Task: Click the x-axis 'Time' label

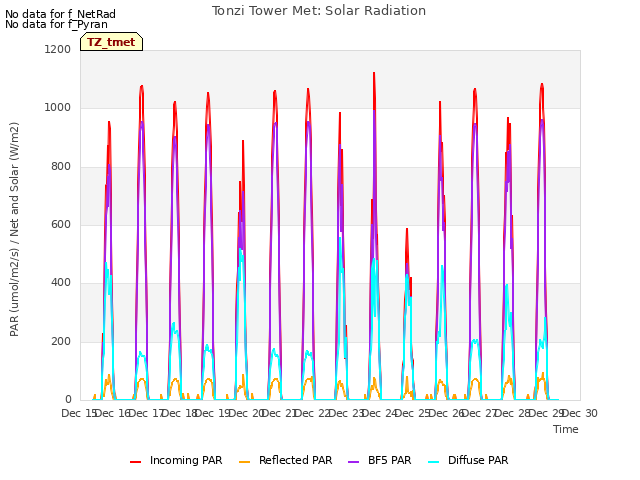Action: coord(566,429)
